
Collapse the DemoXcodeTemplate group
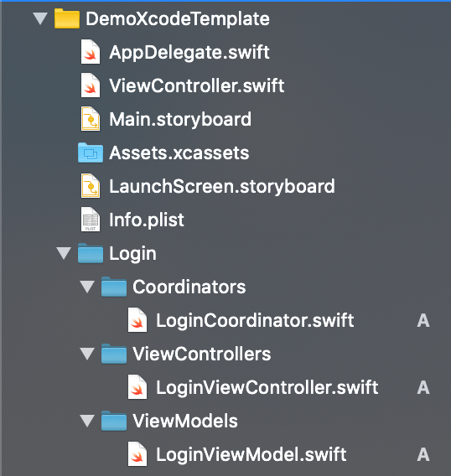[40, 18]
